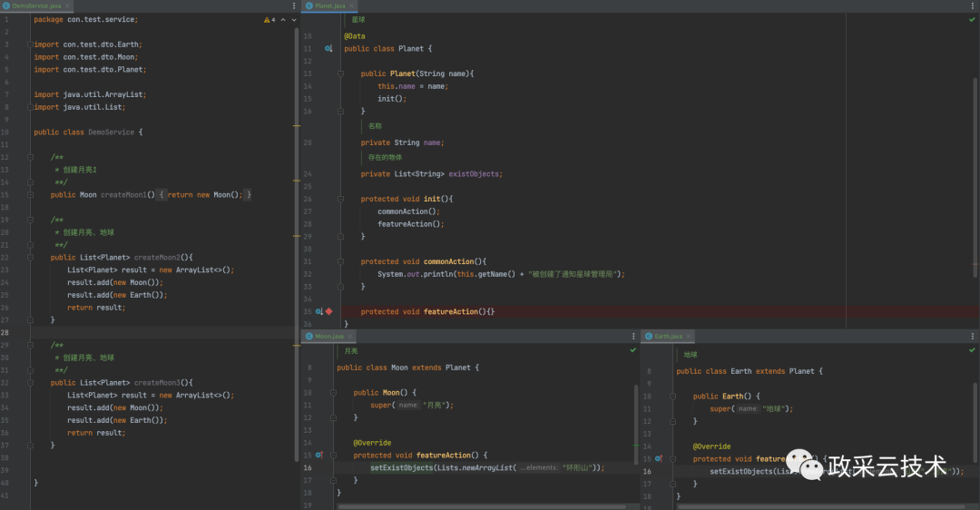980x510 pixels.
Task: Click the override gutter icon in Earth.java line 15
Action: pyautogui.click(x=658, y=459)
